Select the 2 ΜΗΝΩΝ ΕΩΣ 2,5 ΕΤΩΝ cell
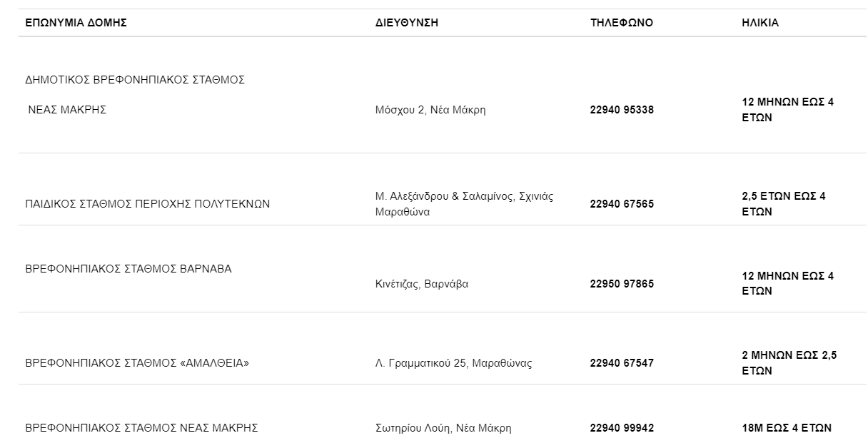The height and width of the screenshot is (448, 868). (x=789, y=363)
